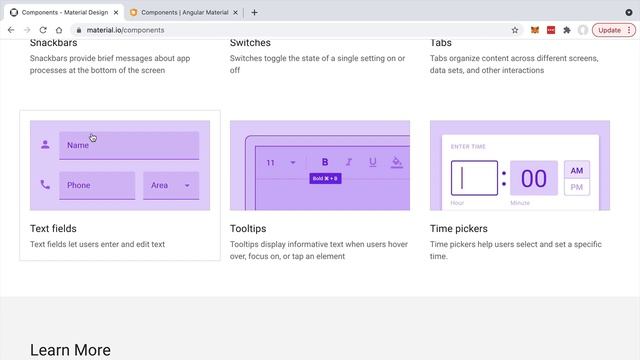This screenshot has height=360, width=640.
Task: Click the Snackbars description text
Action: point(110,64)
